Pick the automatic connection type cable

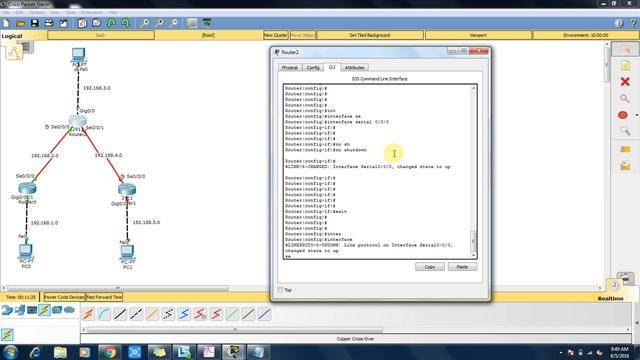pyautogui.click(x=88, y=314)
